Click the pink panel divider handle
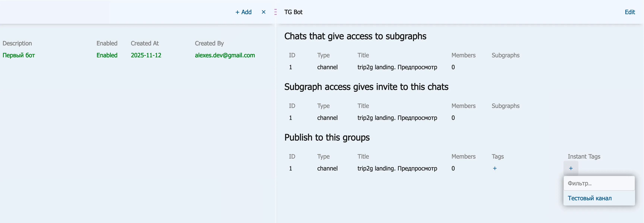 click(x=275, y=12)
